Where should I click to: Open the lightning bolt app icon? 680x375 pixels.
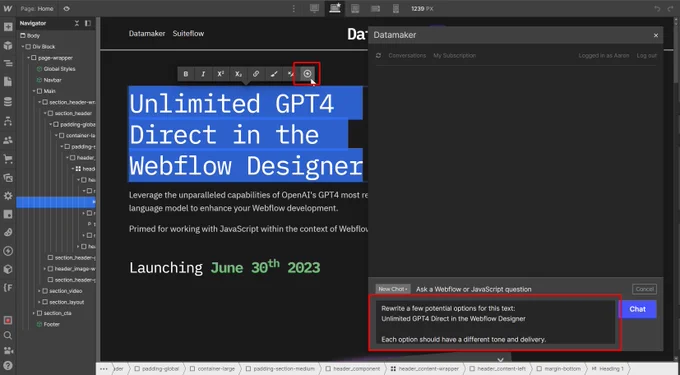tap(8, 251)
